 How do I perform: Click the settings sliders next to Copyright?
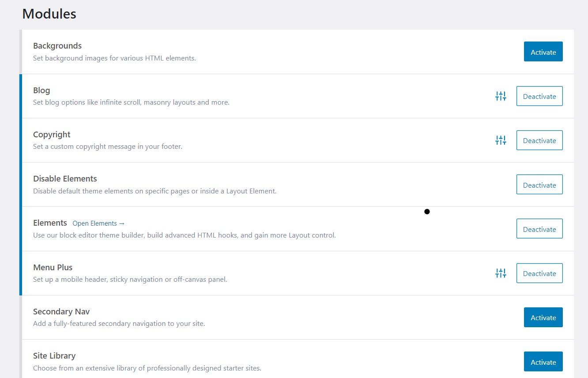(501, 140)
